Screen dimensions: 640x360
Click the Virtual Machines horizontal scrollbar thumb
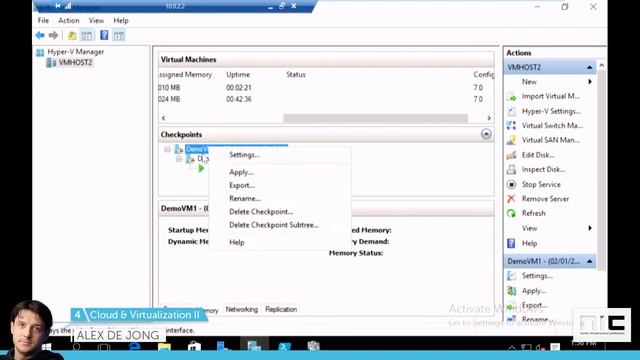tap(376, 118)
